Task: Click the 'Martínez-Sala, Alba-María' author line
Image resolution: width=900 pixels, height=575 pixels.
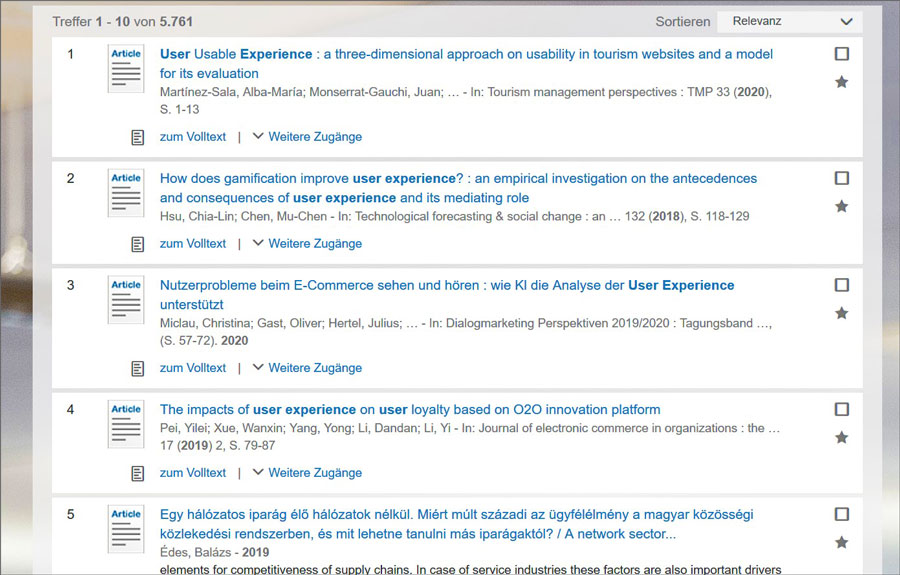Action: click(466, 100)
